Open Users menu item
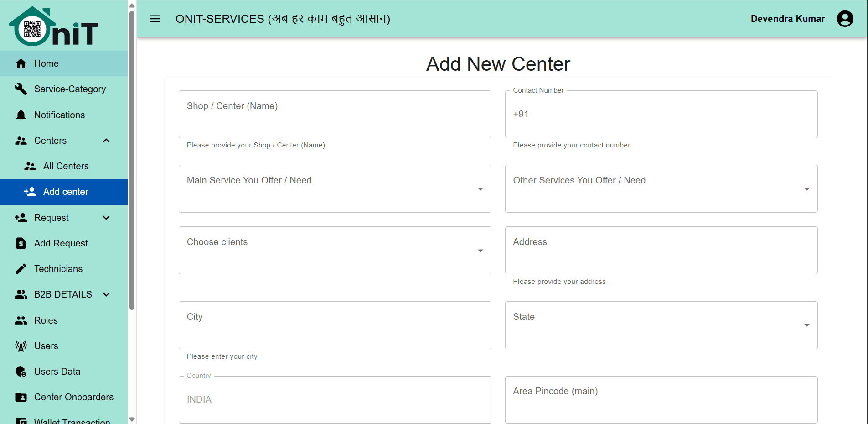 click(x=64, y=346)
